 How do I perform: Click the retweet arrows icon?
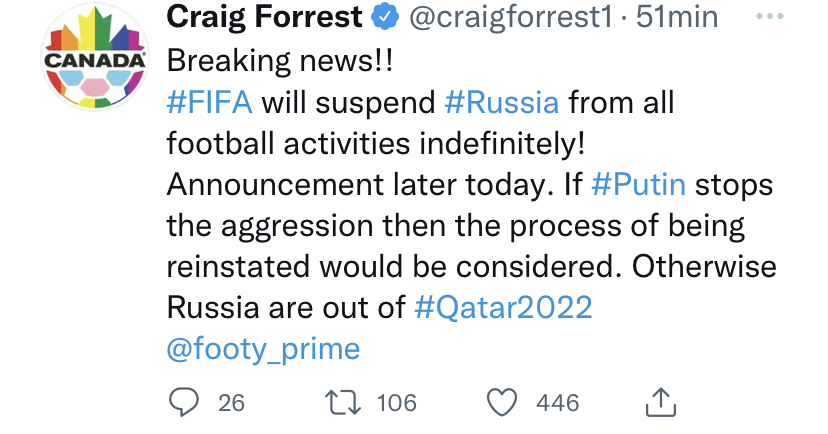coord(341,402)
